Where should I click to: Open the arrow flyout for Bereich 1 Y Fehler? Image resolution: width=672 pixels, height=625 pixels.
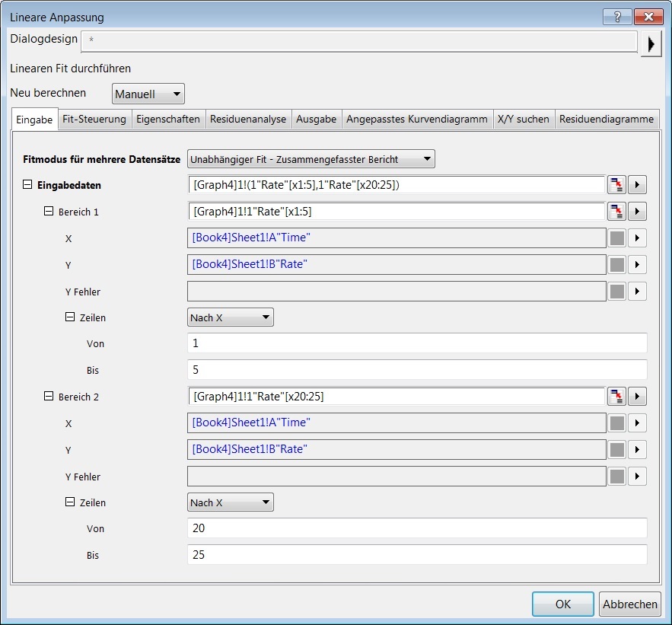click(x=637, y=292)
